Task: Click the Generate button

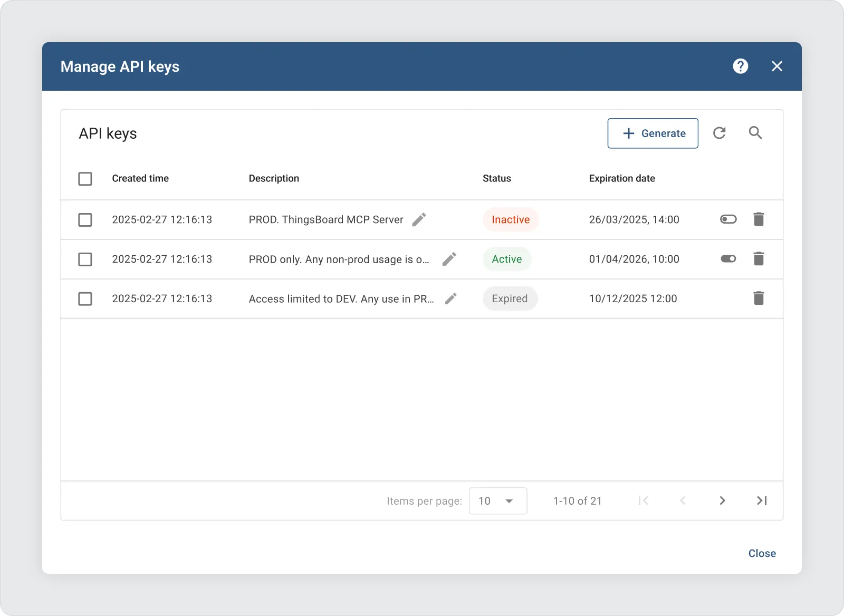Action: 653,133
